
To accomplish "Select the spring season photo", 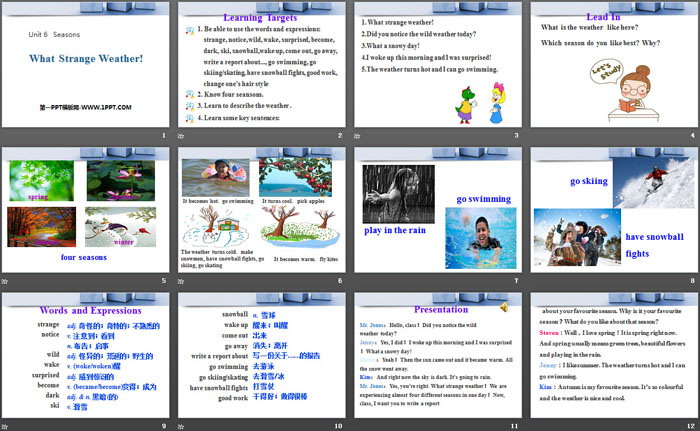I will tap(40, 180).
